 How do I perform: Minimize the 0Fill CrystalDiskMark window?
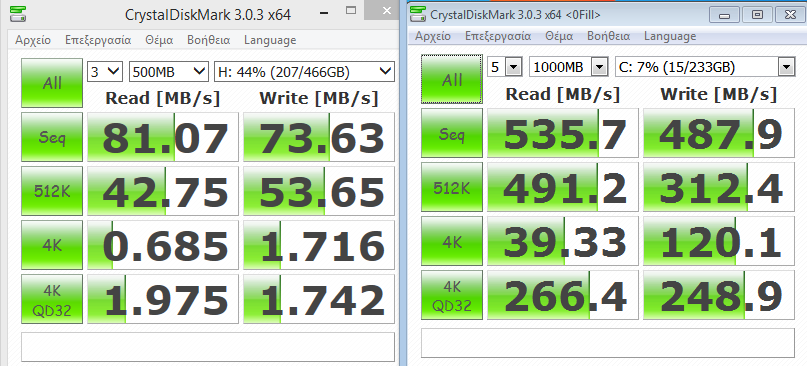click(725, 15)
